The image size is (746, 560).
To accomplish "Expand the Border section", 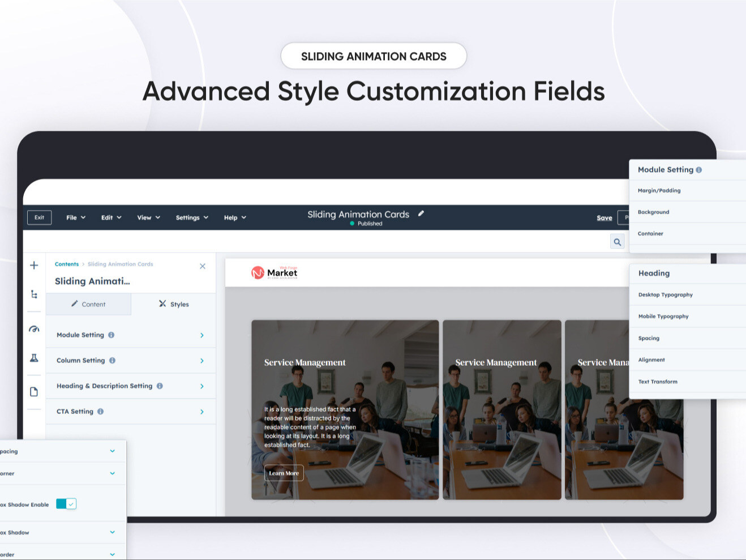I will tap(112, 553).
